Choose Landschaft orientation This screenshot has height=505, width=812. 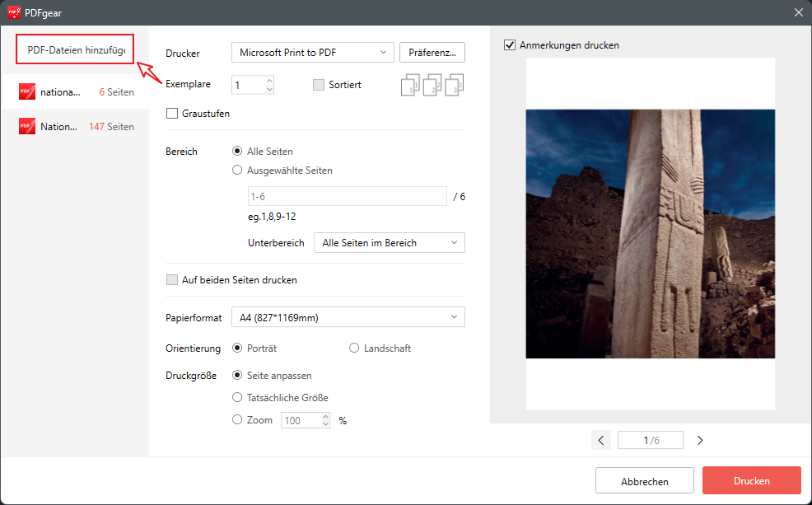pos(355,348)
